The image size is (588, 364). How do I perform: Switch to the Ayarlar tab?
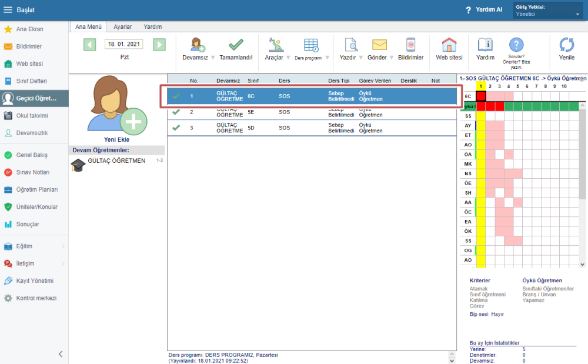(122, 26)
